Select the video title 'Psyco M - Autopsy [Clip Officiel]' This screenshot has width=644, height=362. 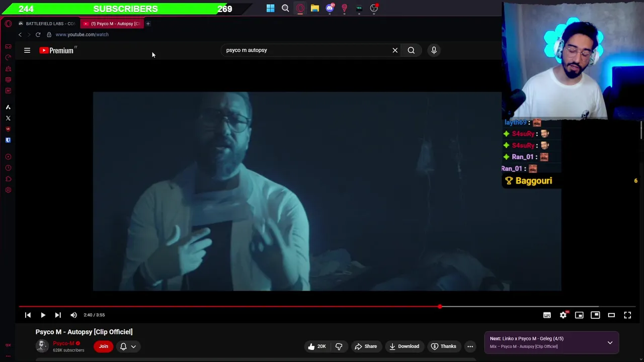(84, 332)
